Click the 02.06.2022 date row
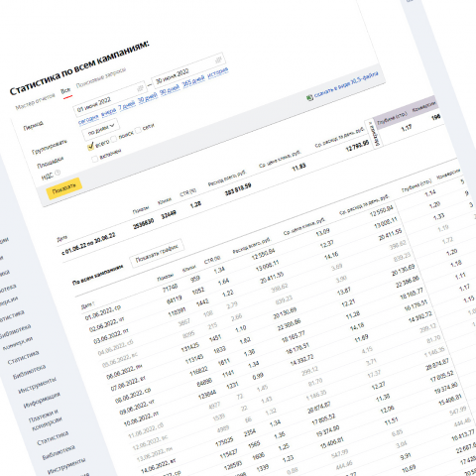476x476 pixels. [107, 324]
